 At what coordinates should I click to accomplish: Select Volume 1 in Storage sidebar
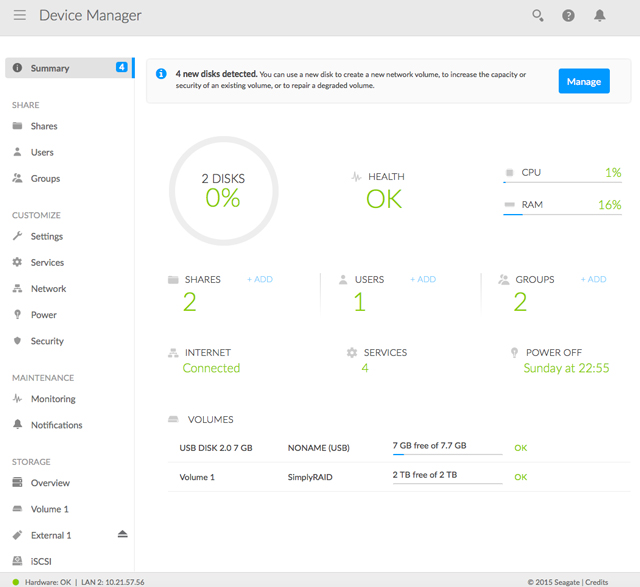tap(49, 509)
